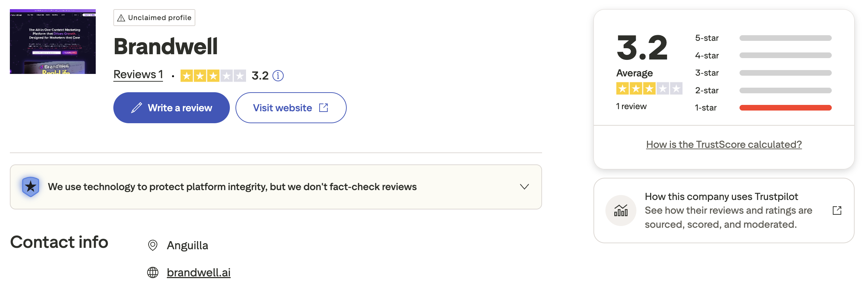Filter reviews by 1-star red bar
The width and height of the screenshot is (868, 295).
pyautogui.click(x=786, y=108)
